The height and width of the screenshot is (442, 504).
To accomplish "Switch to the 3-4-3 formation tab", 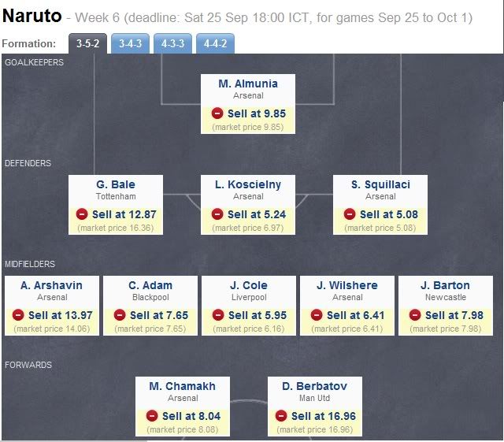I will click(x=130, y=43).
